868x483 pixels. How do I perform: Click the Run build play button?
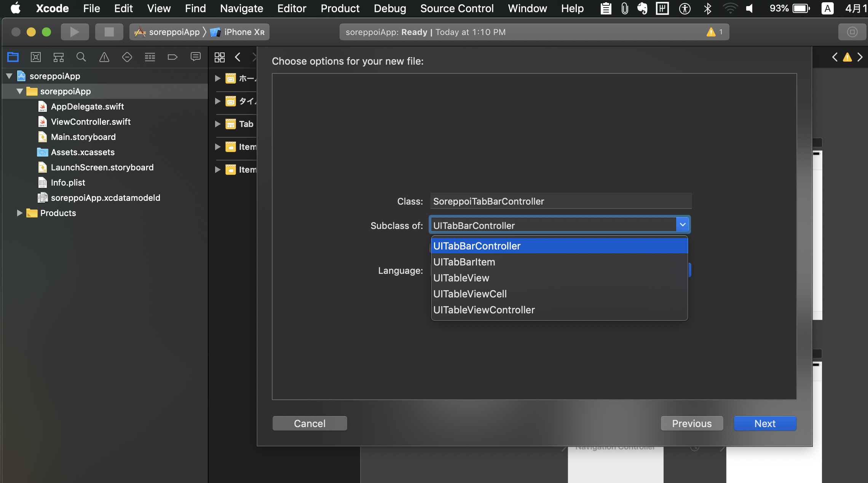(x=75, y=32)
